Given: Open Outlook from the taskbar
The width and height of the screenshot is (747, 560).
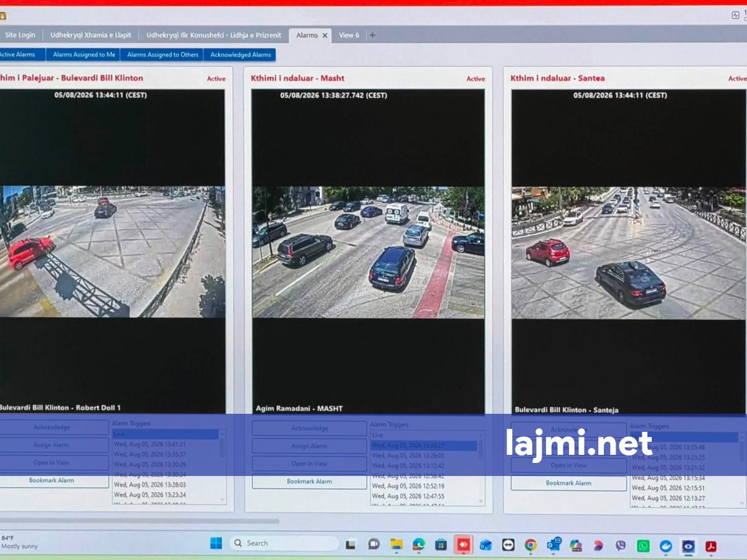Looking at the screenshot, I should click(x=553, y=545).
